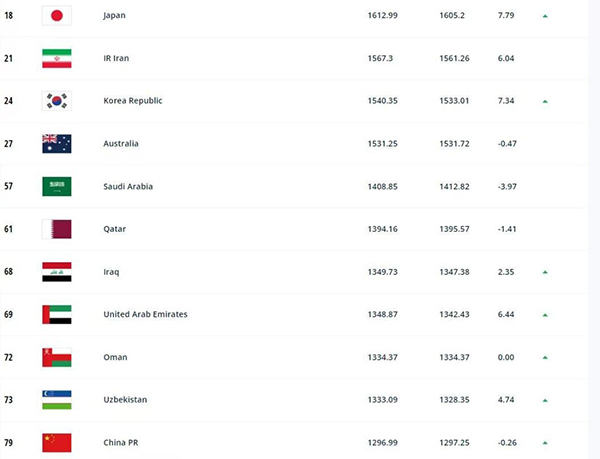Expand the United Arab Emirates row arrow

(545, 314)
